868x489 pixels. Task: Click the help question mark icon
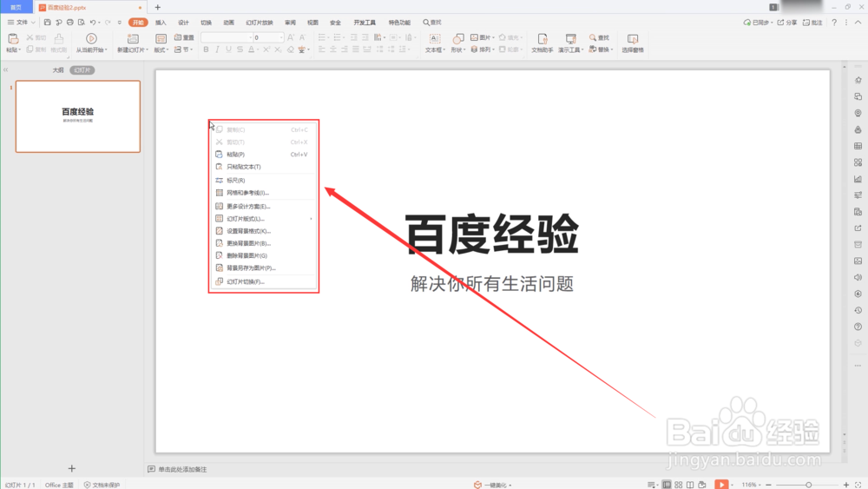(x=834, y=23)
